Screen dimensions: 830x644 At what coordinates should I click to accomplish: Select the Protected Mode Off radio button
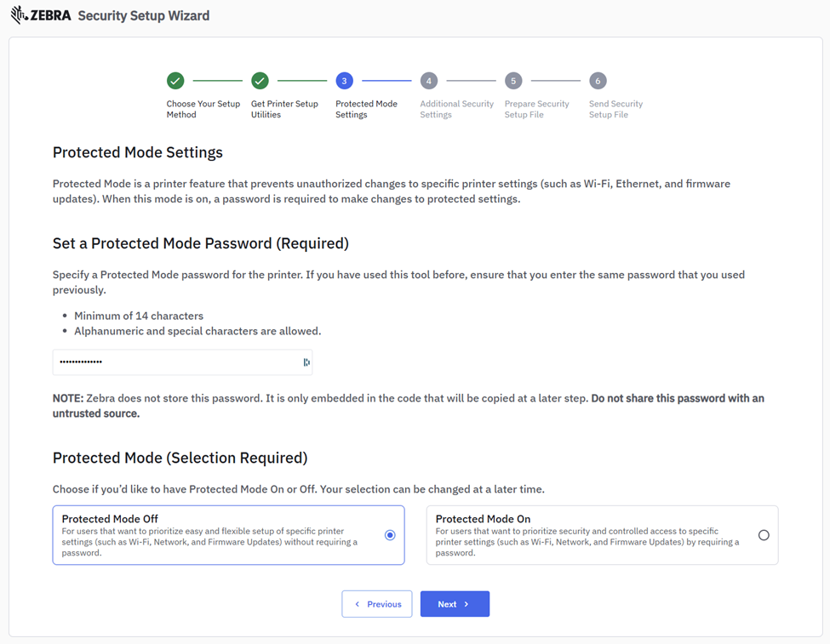coord(390,535)
